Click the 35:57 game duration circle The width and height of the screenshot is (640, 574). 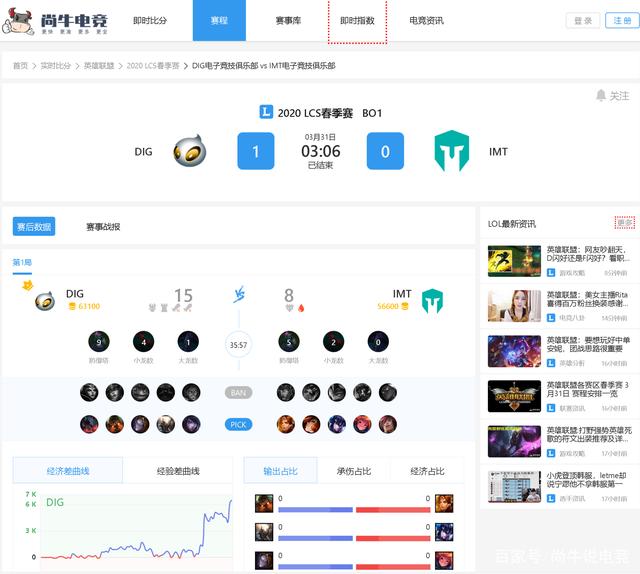[x=238, y=345]
